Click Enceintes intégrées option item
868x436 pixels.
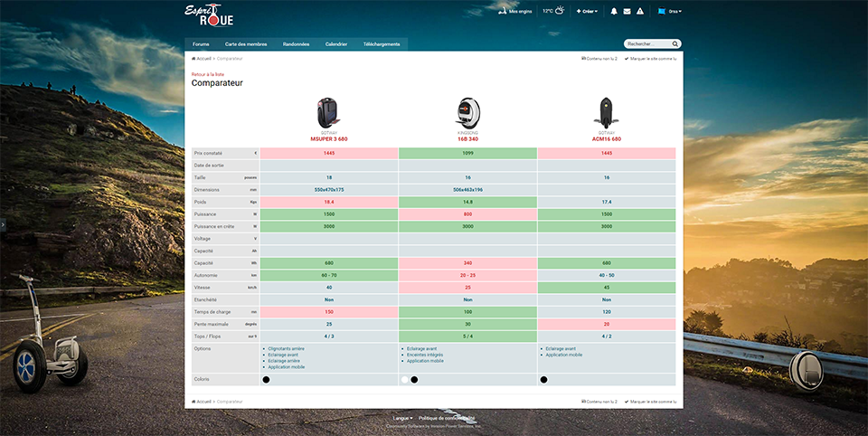point(425,355)
